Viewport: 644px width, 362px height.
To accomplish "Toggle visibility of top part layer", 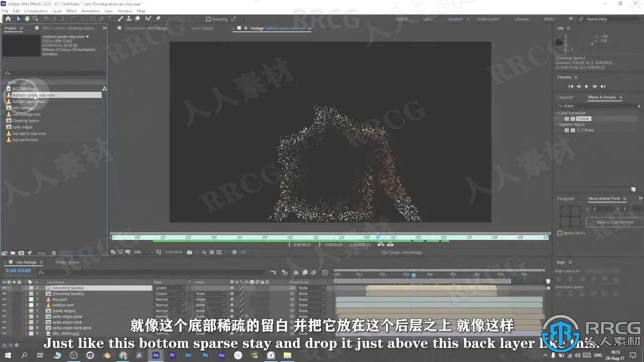I will (4, 300).
